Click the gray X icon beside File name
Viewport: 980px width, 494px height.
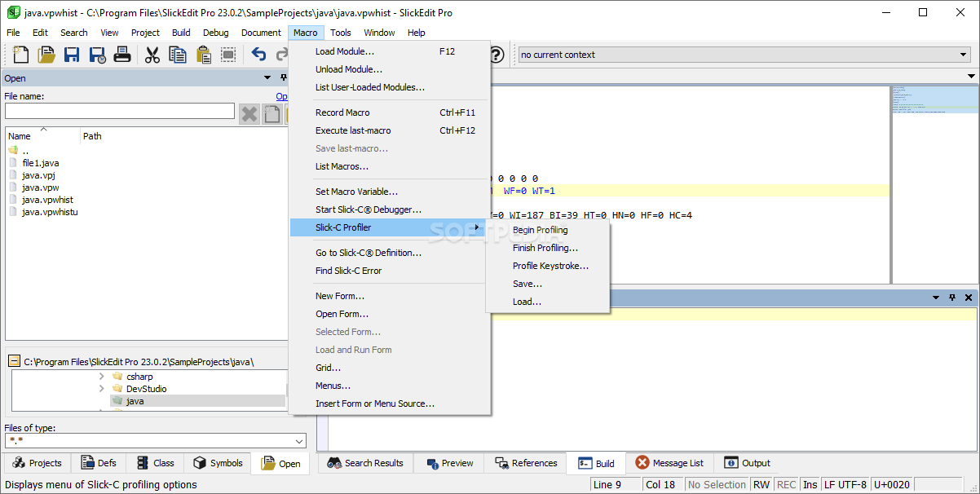tap(249, 114)
